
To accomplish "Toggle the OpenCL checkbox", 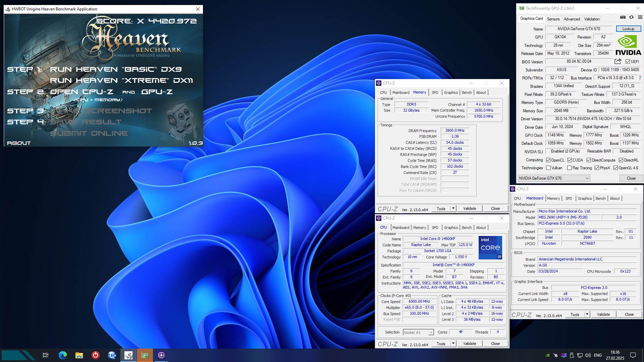I will tap(548, 160).
